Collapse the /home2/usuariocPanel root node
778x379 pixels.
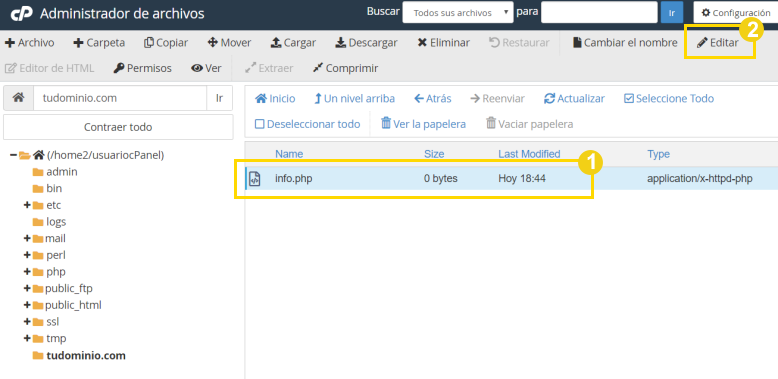(13, 155)
